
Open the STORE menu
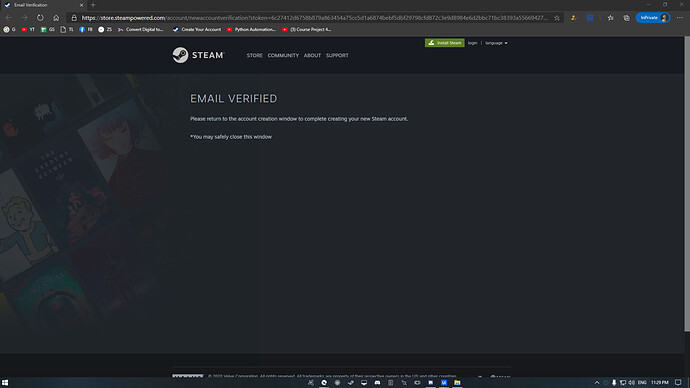tap(254, 55)
